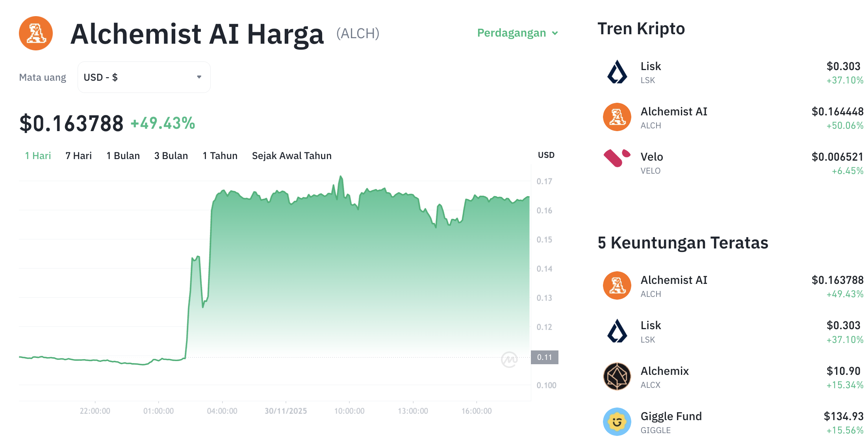Image resolution: width=868 pixels, height=441 pixels.
Task: Click the orange Alchemist AI icon in Tren Kripto
Action: 616,117
